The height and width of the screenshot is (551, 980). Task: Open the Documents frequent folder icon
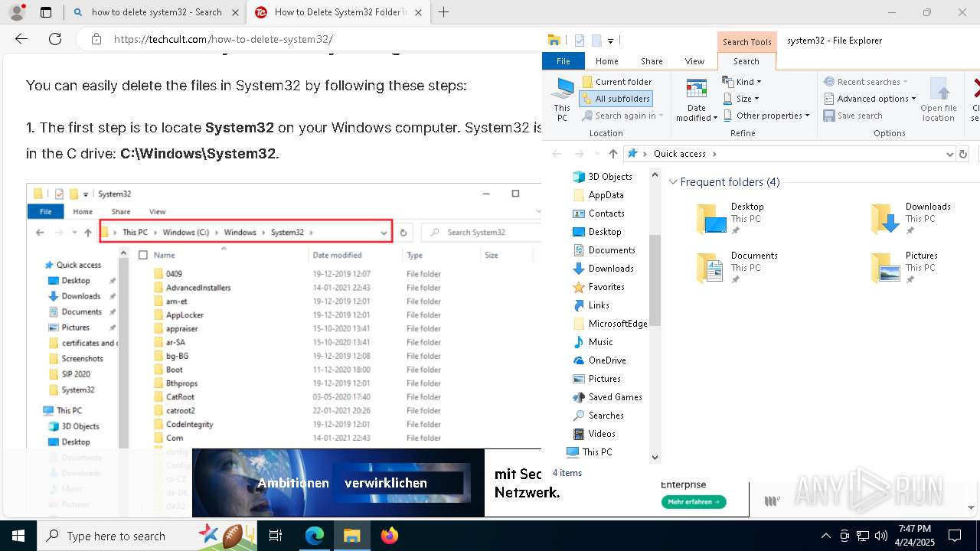711,268
